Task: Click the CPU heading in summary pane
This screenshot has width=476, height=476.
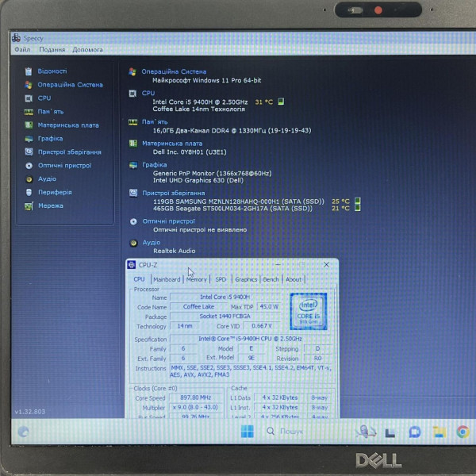Action: coord(148,93)
